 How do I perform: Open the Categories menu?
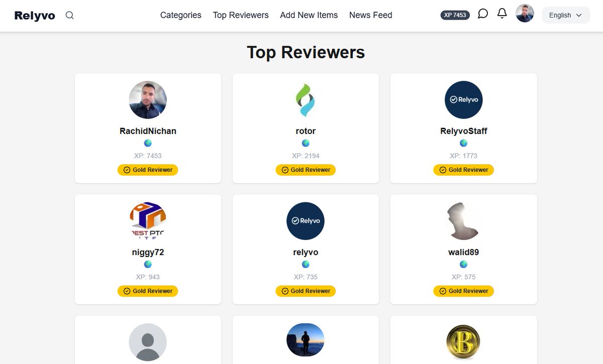click(x=181, y=15)
